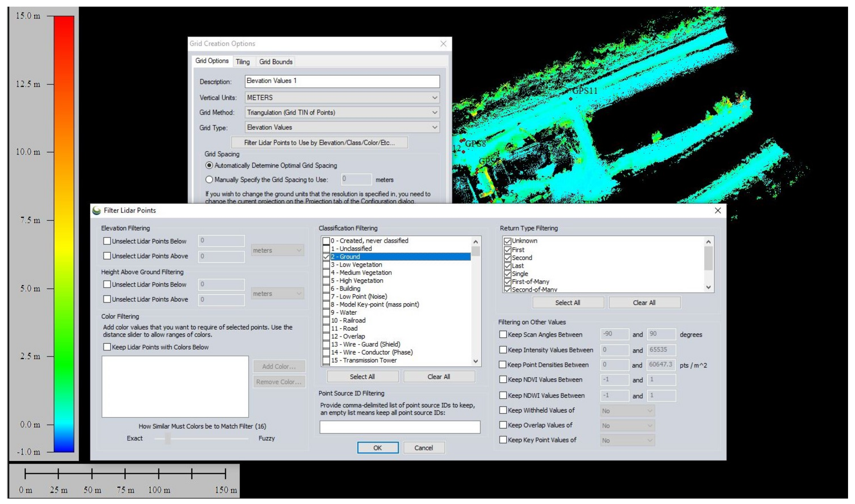
Task: Select Manually Specify the Grid Spacing radio
Action: point(209,180)
